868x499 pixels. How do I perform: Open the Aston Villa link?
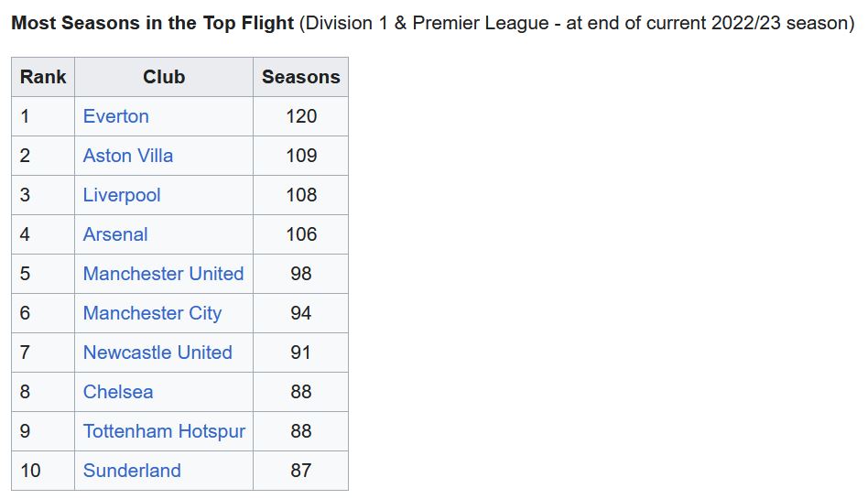click(128, 156)
